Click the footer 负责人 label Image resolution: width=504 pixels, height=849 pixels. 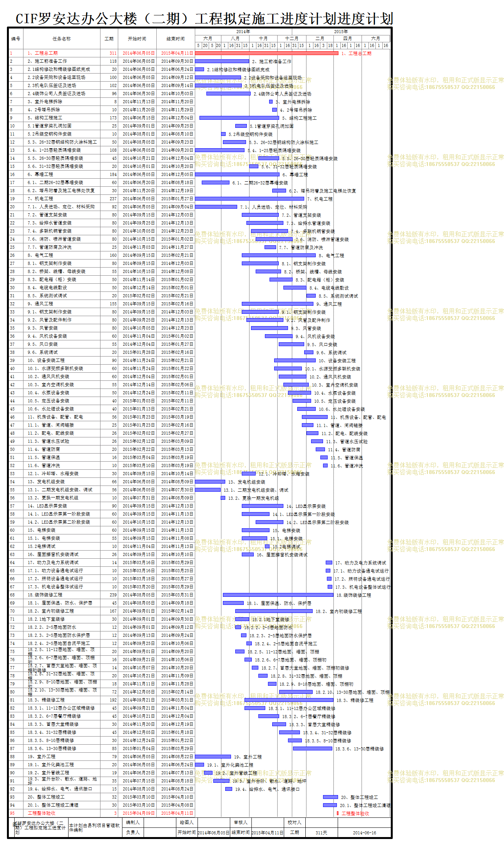click(133, 832)
